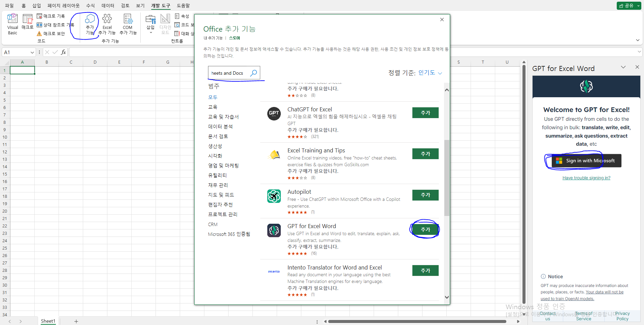
Task: Click the GPT for Excel logo in pane header
Action: coord(586,86)
